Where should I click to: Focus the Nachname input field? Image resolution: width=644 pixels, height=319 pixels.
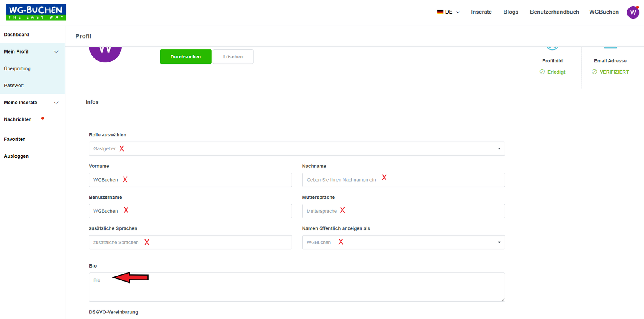pyautogui.click(x=403, y=180)
